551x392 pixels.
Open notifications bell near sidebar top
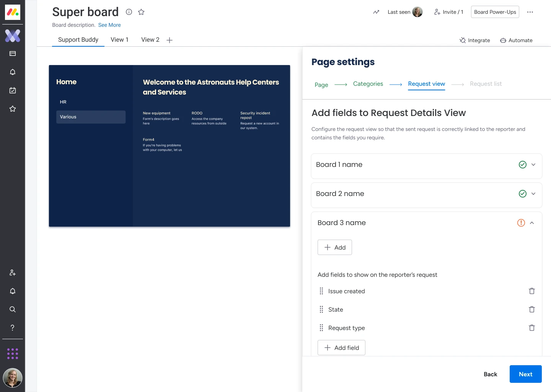click(x=13, y=72)
